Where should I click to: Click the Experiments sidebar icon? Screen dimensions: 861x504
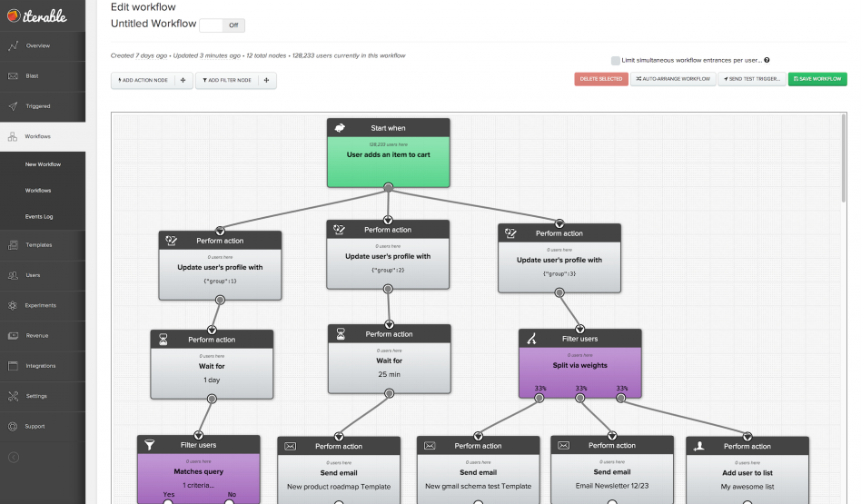(14, 306)
